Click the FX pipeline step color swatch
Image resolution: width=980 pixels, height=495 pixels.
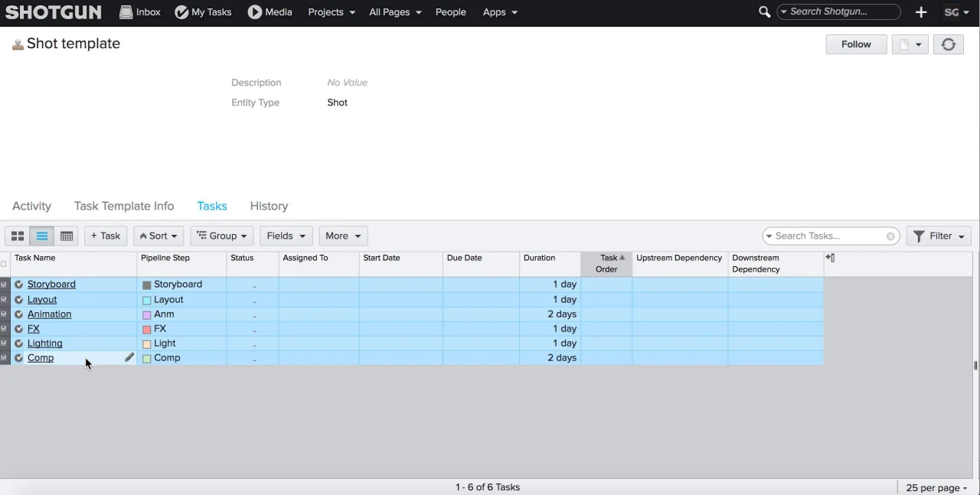tap(147, 330)
